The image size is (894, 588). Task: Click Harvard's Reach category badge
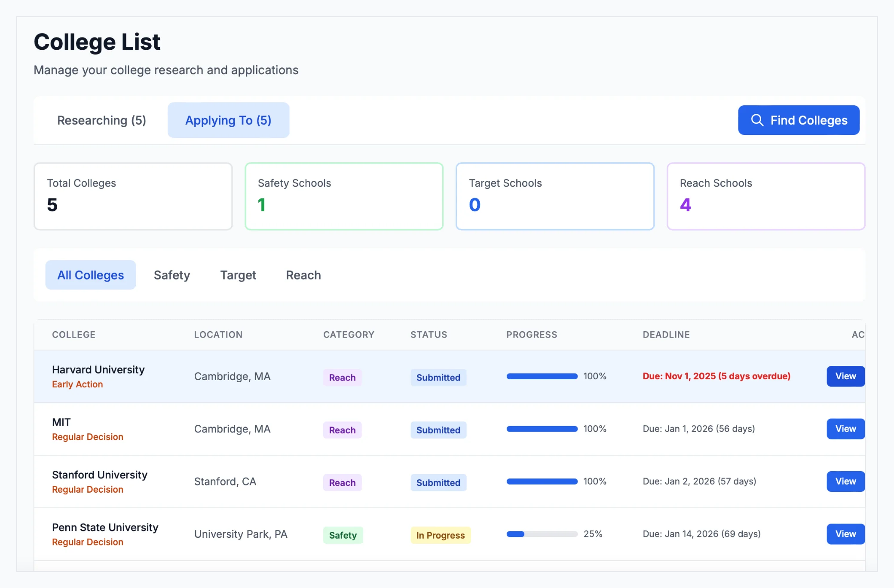tap(342, 378)
